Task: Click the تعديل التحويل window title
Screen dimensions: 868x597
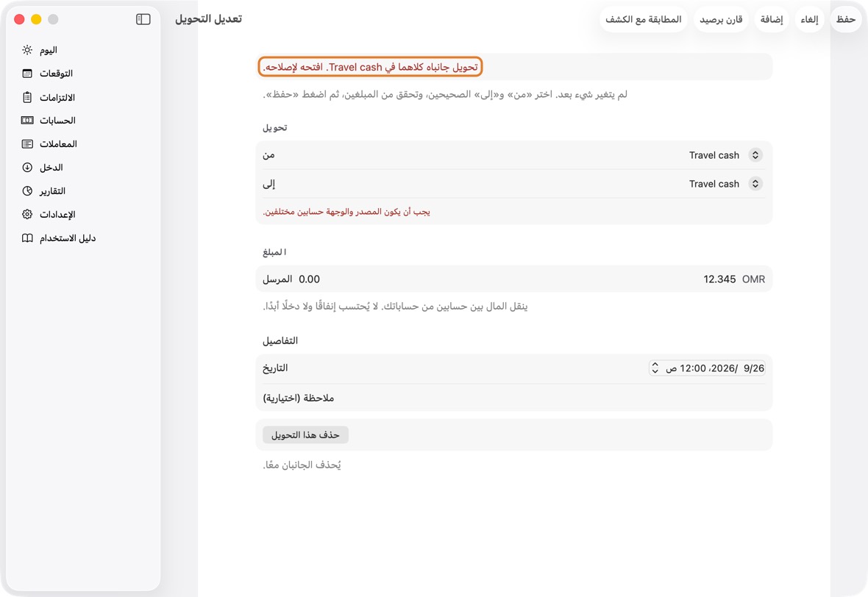Action: tap(209, 19)
